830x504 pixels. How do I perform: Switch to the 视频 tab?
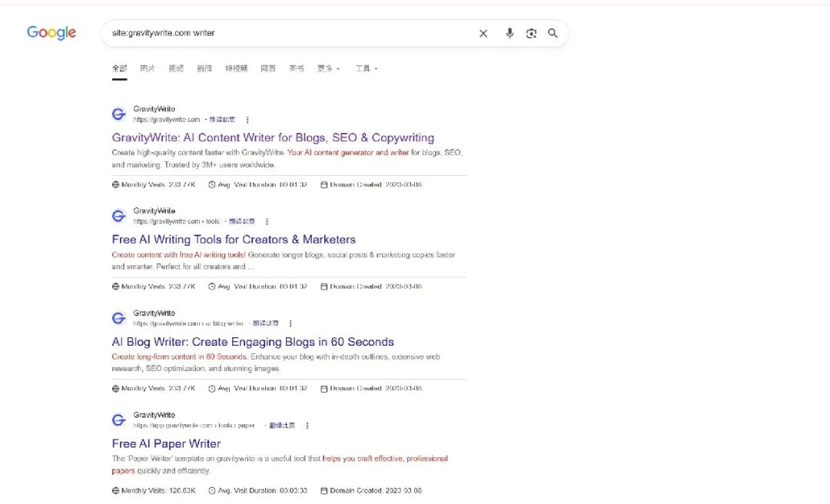[x=176, y=68]
